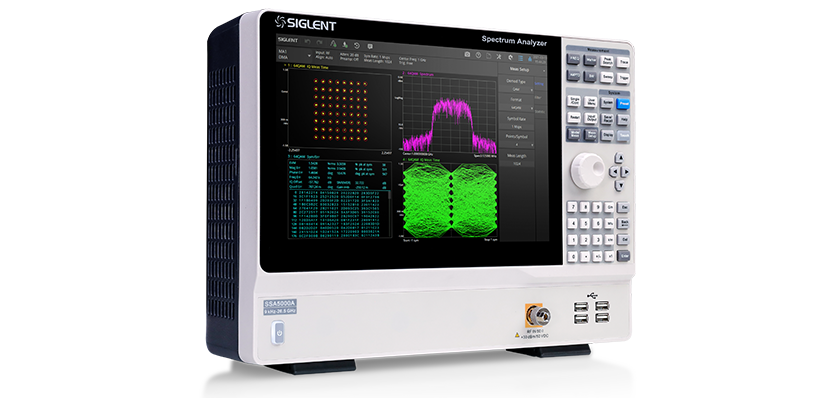Viewport: 839px width, 398px height.
Task: Select the Statistic side tab
Action: click(x=539, y=111)
